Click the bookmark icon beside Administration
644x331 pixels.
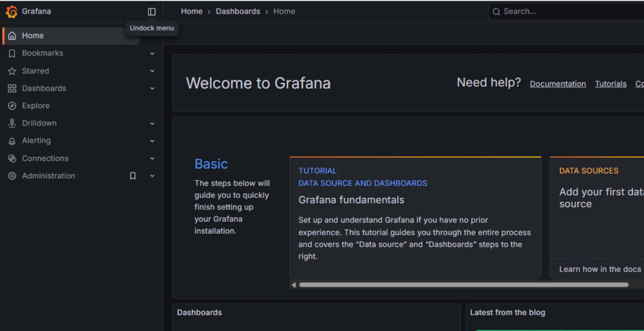click(x=133, y=176)
